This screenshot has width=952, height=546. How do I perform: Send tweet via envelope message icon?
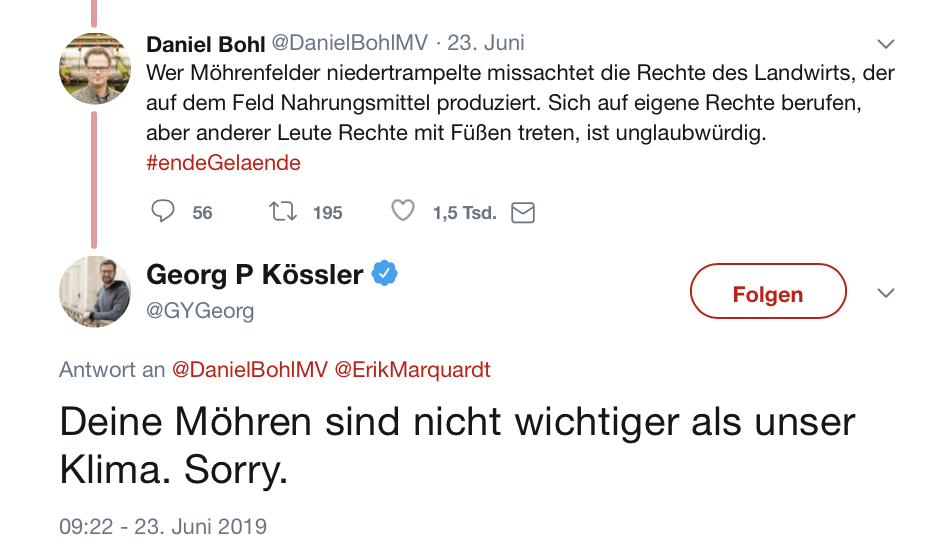point(523,212)
